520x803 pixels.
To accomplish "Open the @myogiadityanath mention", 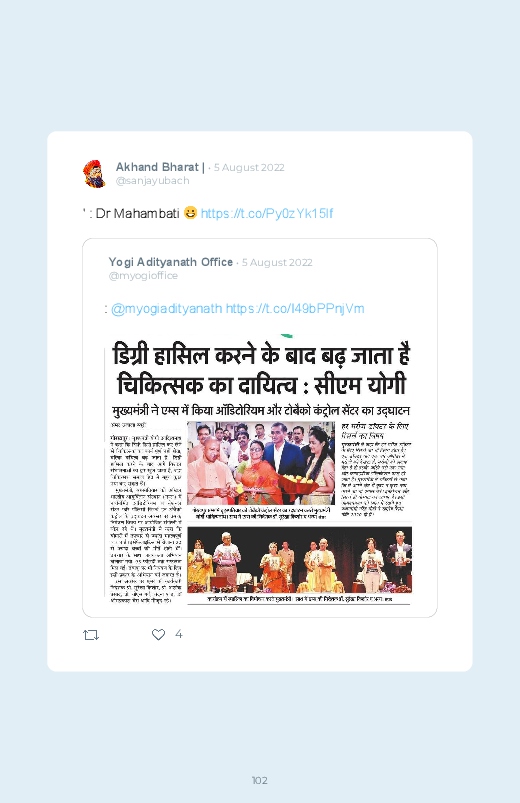I will 167,308.
